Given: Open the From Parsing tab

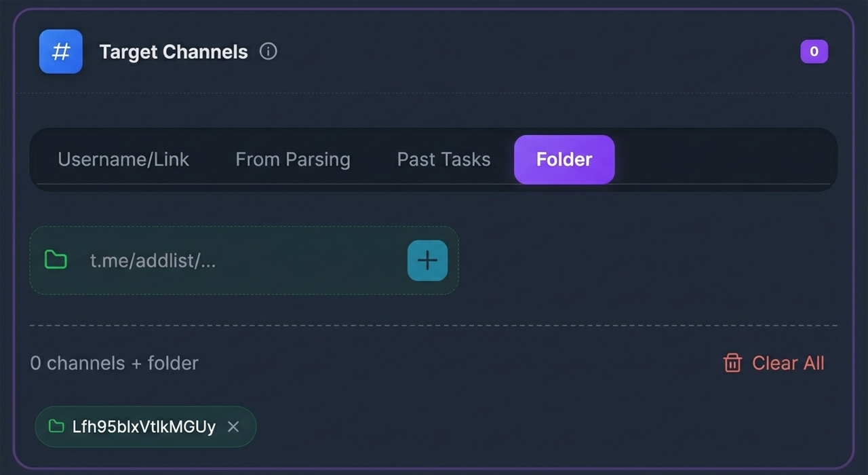Looking at the screenshot, I should coord(293,159).
